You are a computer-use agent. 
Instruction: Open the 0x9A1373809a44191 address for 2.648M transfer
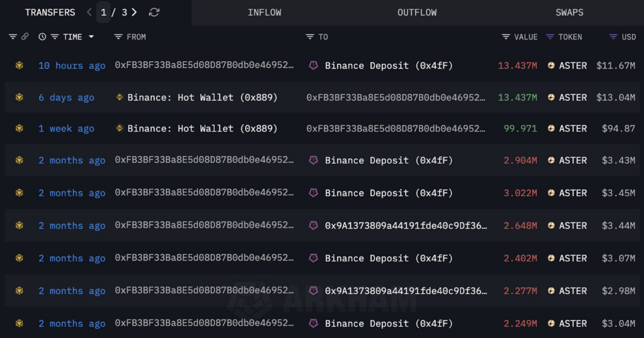(406, 225)
